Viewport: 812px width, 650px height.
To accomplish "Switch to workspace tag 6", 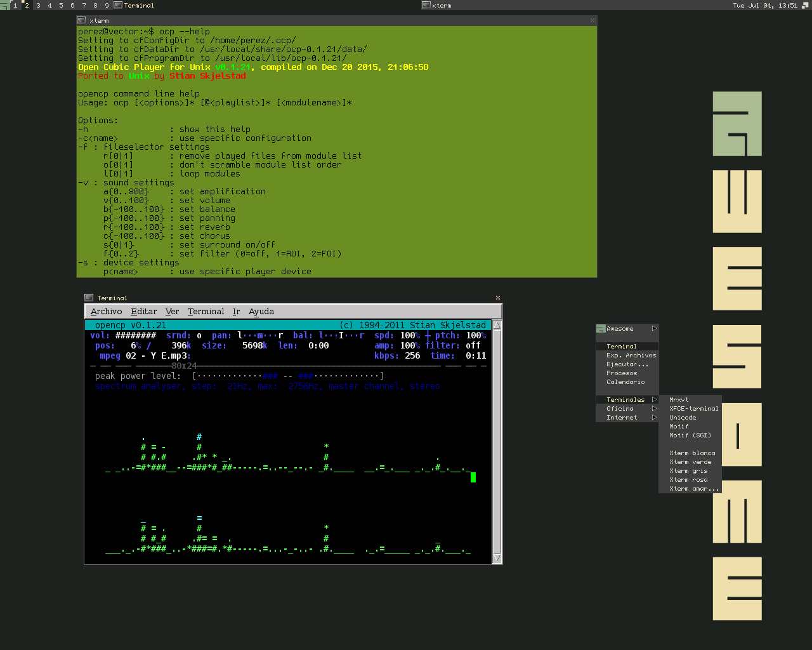I will [x=72, y=5].
